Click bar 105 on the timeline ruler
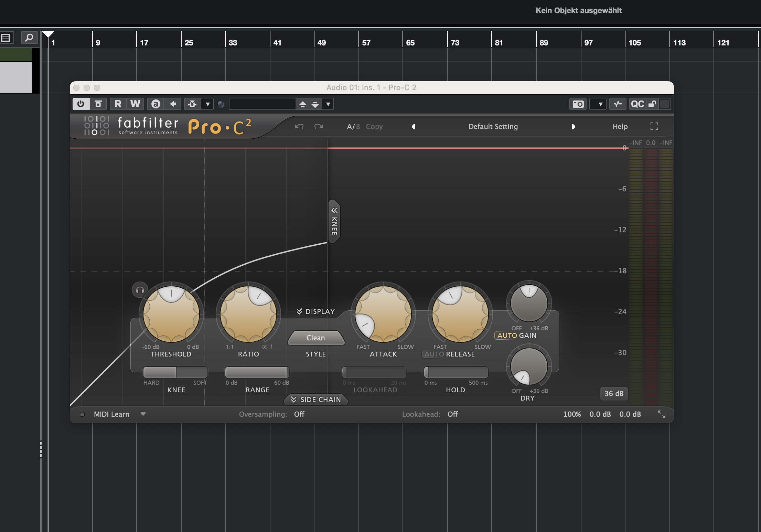Image resolution: width=761 pixels, height=532 pixels. pyautogui.click(x=635, y=43)
